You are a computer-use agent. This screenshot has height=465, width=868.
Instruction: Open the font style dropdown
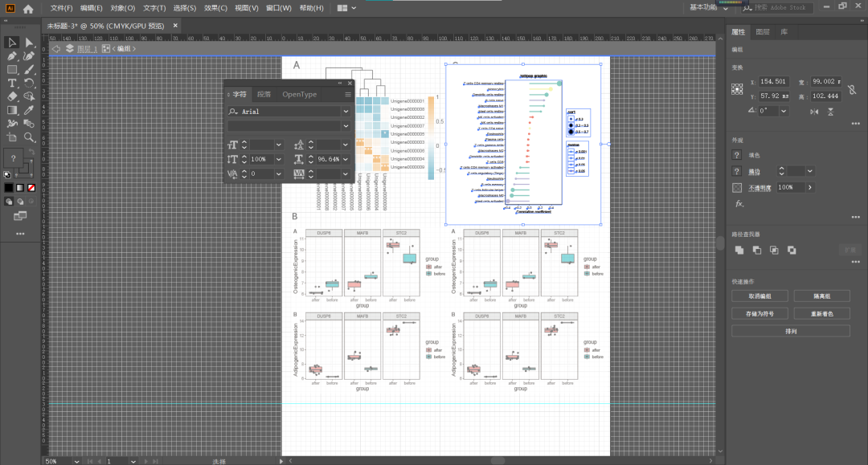(346, 126)
